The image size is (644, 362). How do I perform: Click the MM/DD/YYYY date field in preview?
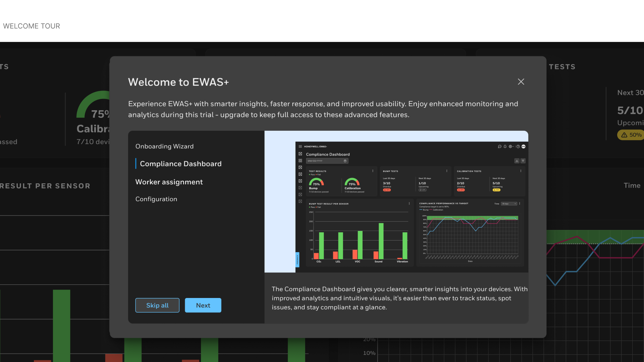point(327,161)
